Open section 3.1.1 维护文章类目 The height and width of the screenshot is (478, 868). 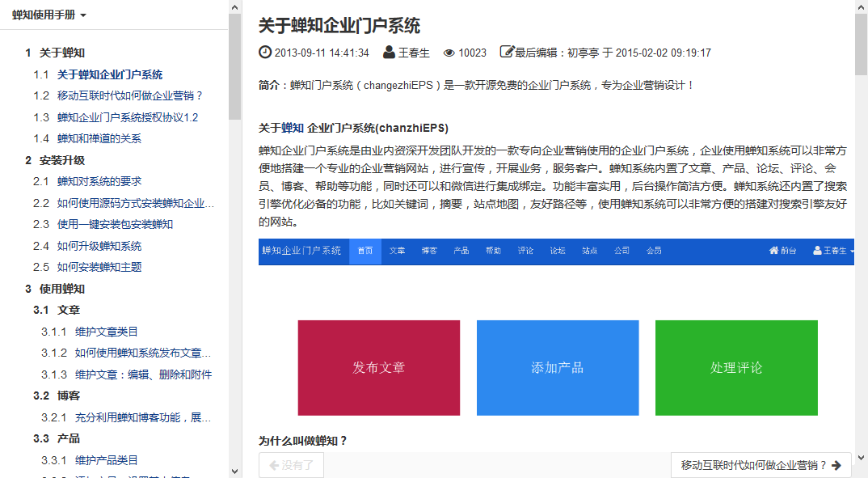pos(107,332)
